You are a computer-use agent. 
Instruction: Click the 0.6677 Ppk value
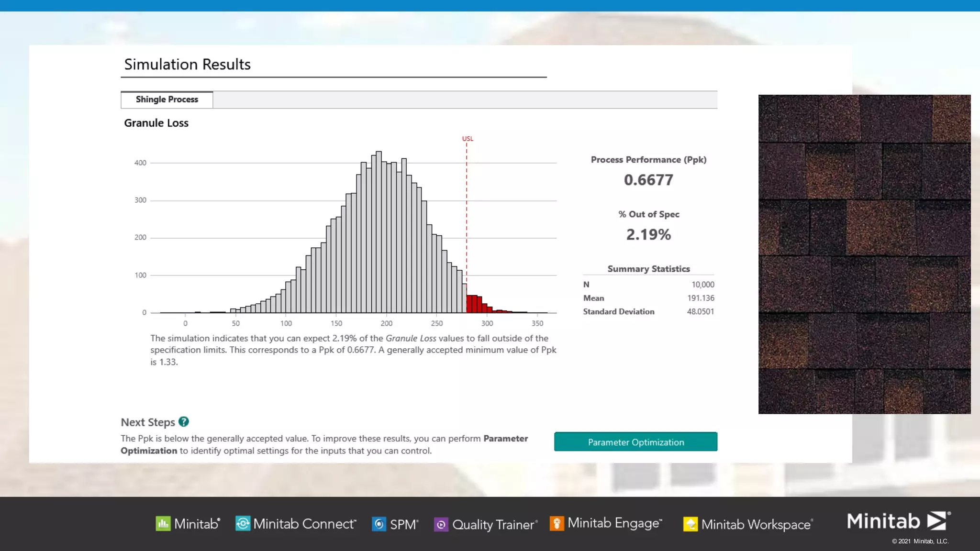[x=648, y=180]
